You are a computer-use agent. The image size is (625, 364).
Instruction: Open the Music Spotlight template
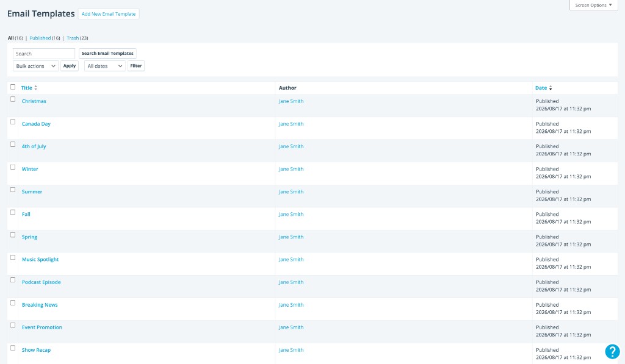40,260
